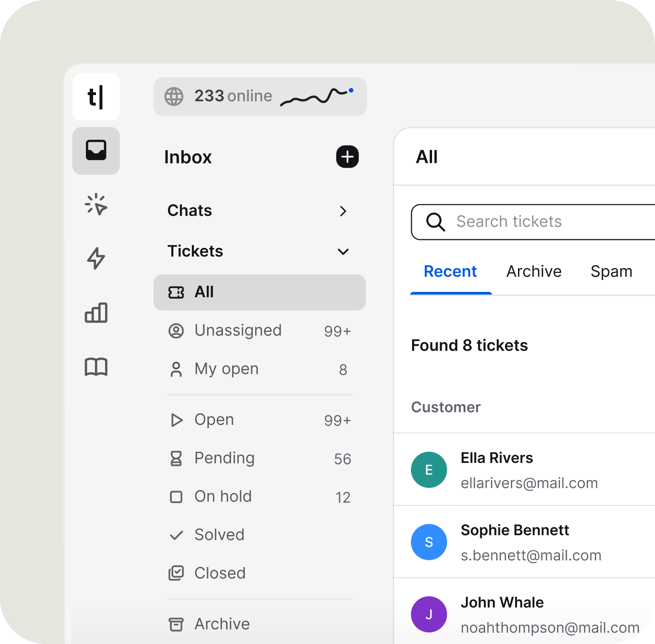Click the Open play triangle icon
This screenshot has width=655, height=644.
(x=177, y=420)
